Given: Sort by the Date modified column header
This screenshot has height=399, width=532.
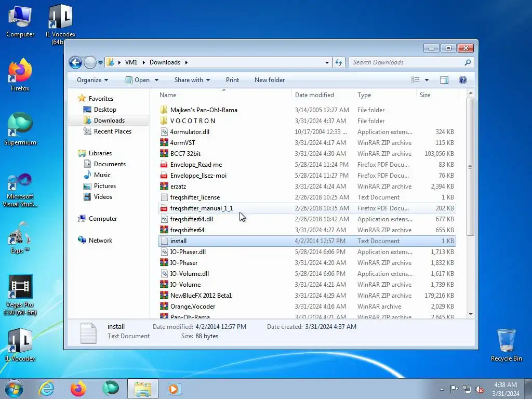Looking at the screenshot, I should point(322,95).
